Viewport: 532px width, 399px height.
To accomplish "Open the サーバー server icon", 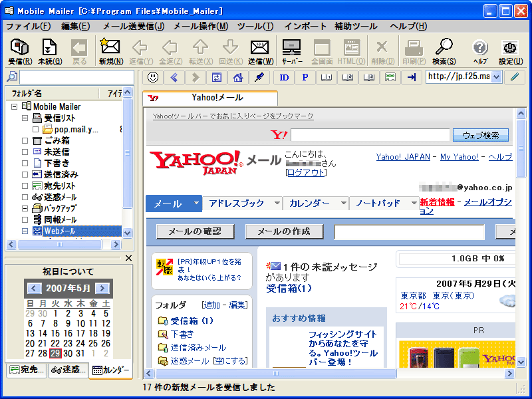I will [x=292, y=51].
